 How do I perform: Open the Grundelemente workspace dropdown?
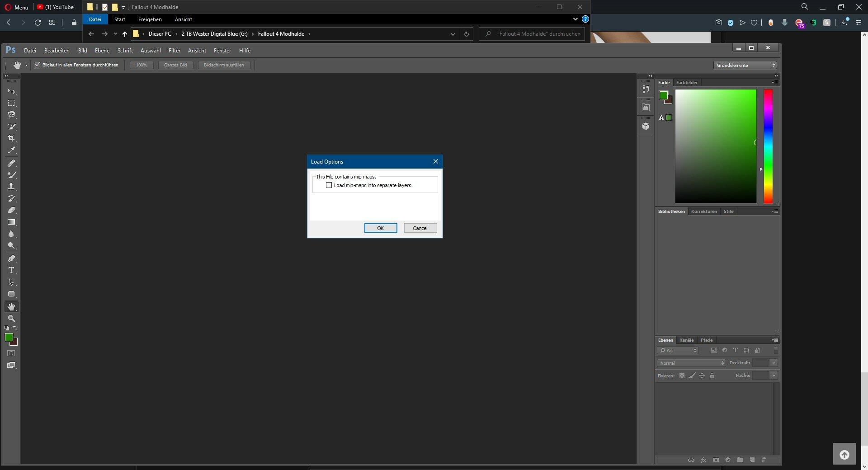(x=745, y=66)
